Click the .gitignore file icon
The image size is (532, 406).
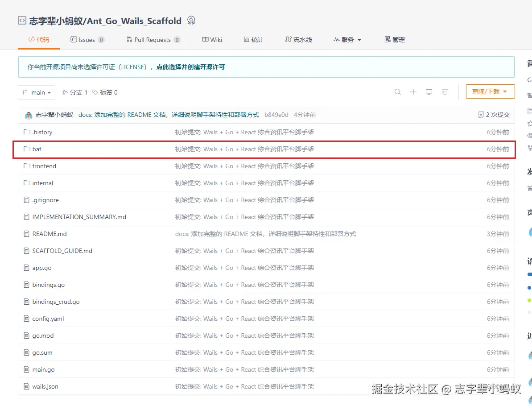26,200
